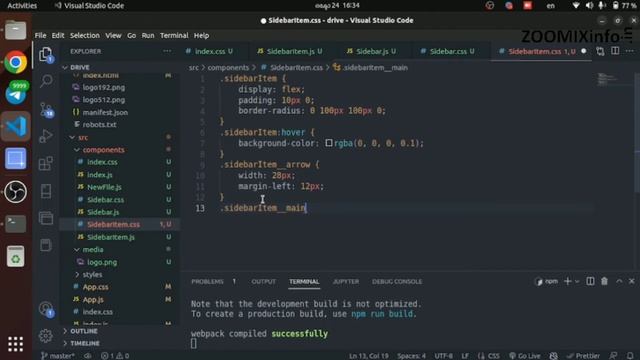
Task: Open the DEBUG CONSOLE panel tab
Action: point(397,282)
